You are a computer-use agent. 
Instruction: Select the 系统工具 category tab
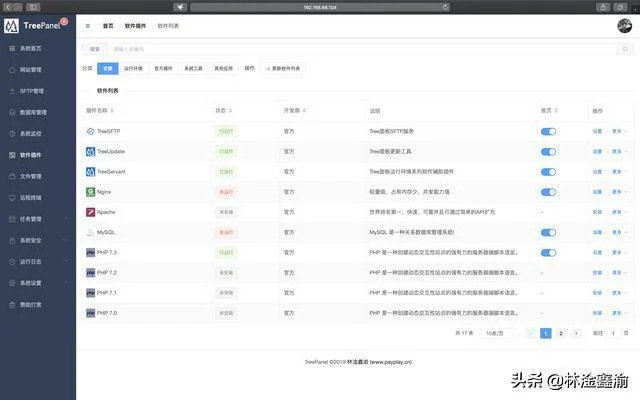point(193,69)
